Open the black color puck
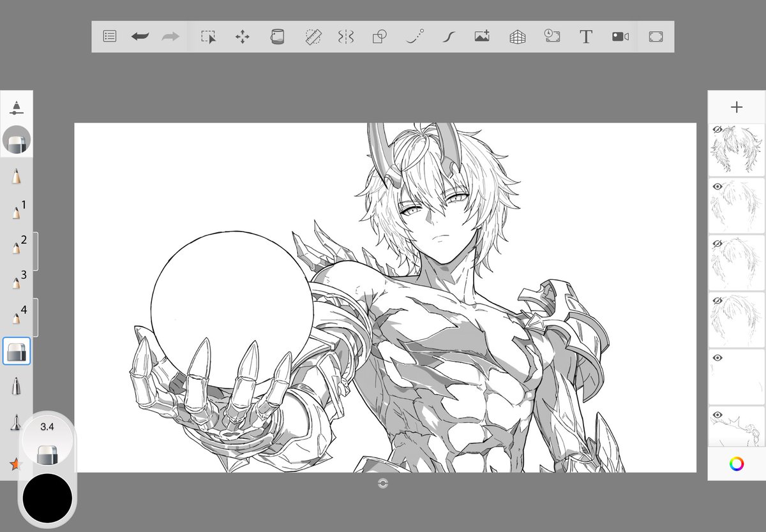766x532 pixels. coord(47,498)
